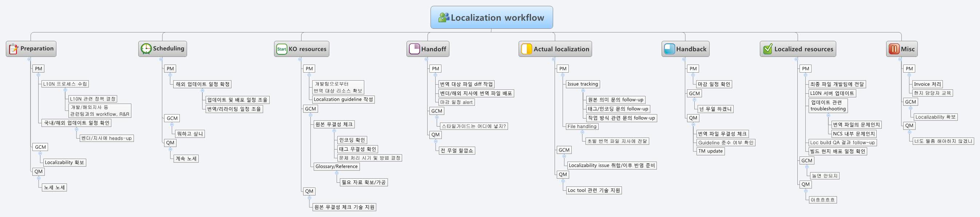Select 'Localizability 확보' under Misc

[936, 117]
